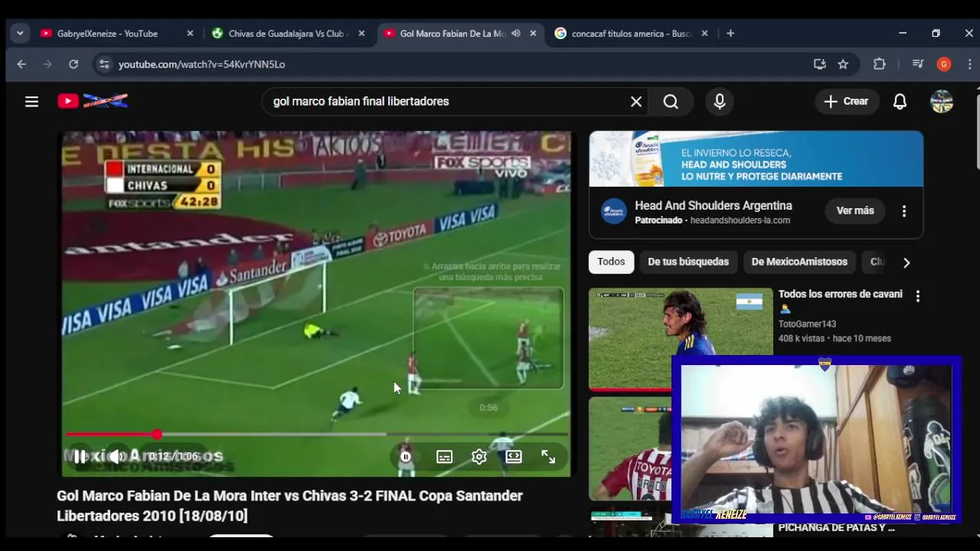The width and height of the screenshot is (980, 551).
Task: Bookmark this page with the star icon
Action: click(x=843, y=64)
